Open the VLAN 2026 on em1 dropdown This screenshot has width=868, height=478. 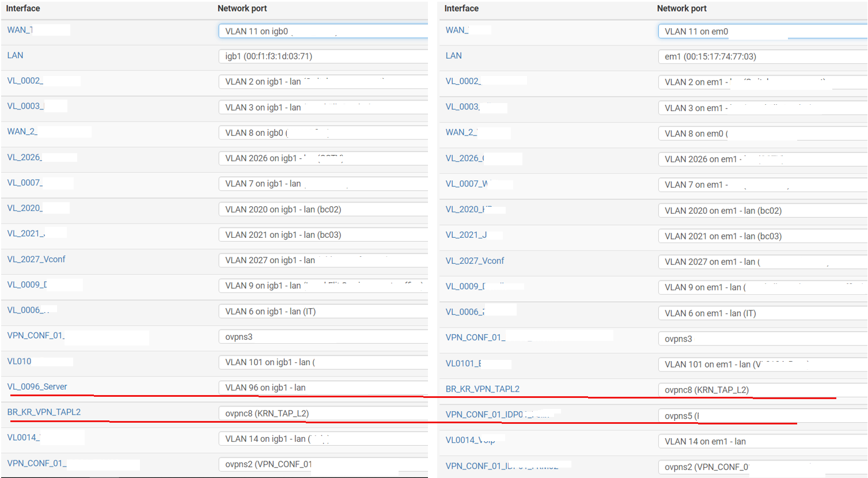pyautogui.click(x=763, y=159)
